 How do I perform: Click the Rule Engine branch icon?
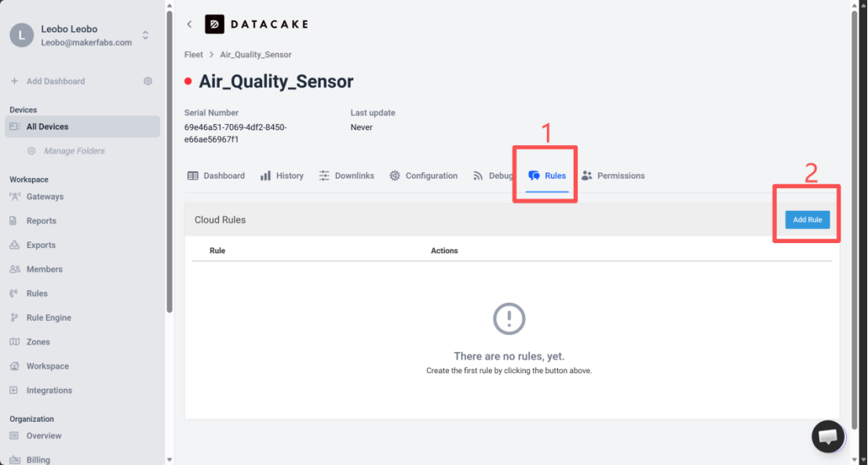coord(14,318)
